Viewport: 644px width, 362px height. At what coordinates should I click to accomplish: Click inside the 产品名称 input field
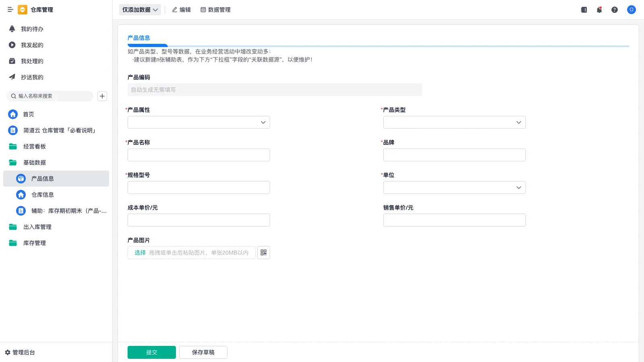click(x=198, y=155)
